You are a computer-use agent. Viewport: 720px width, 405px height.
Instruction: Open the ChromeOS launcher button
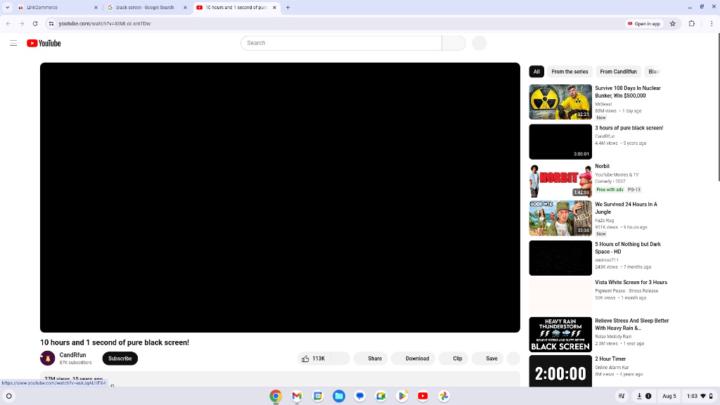tap(9, 396)
